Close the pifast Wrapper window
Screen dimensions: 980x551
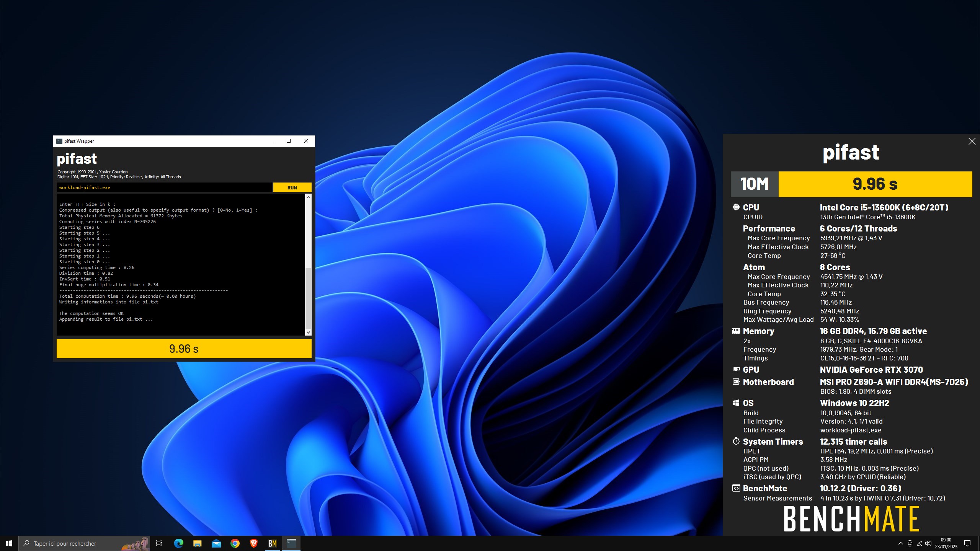pos(306,141)
